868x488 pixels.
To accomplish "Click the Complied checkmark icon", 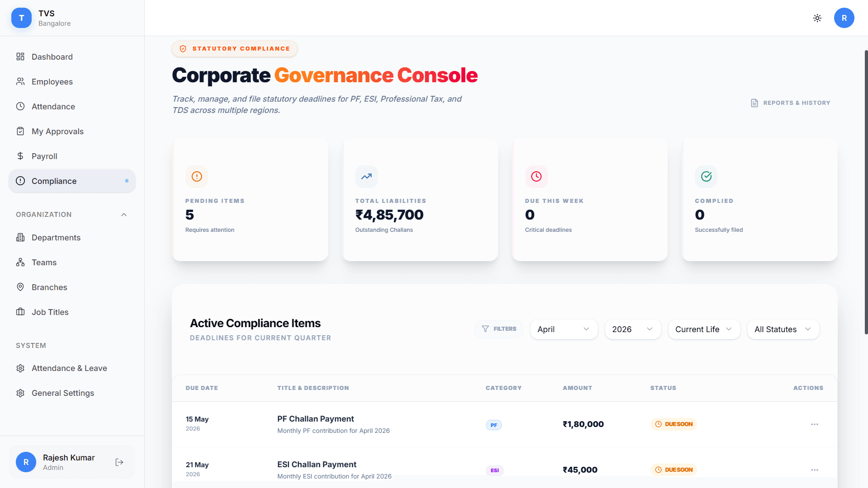I will tap(706, 176).
